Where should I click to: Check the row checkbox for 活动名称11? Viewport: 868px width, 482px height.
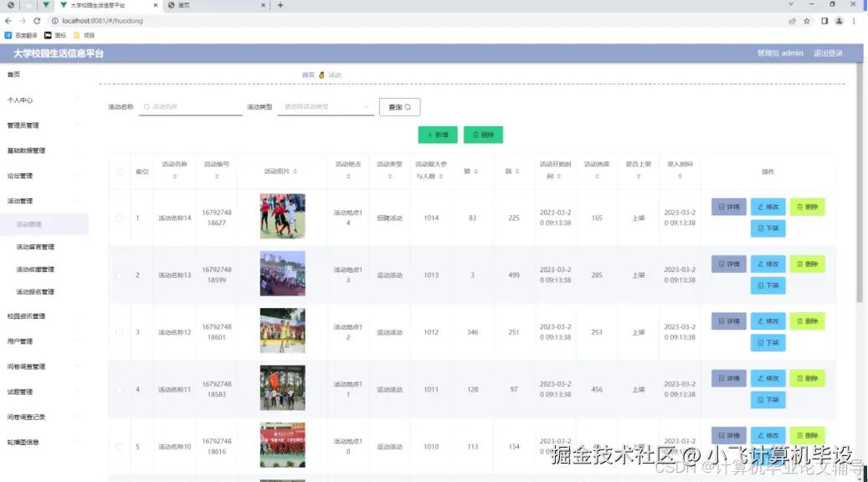pyautogui.click(x=119, y=390)
